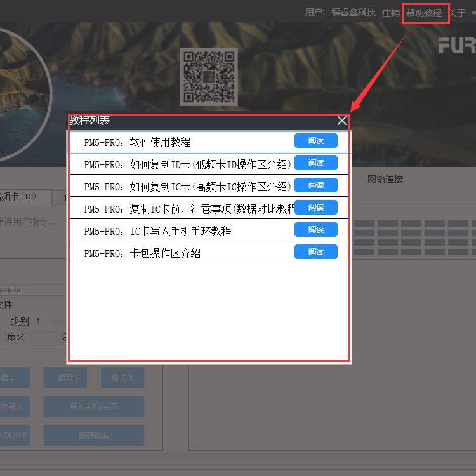Select the IC卡写入手机手环教程 row text
The height and width of the screenshot is (476, 476).
(157, 231)
